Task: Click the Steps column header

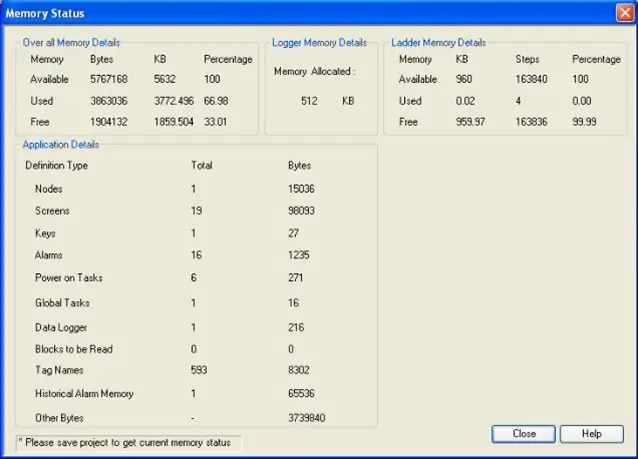Action: [527, 59]
